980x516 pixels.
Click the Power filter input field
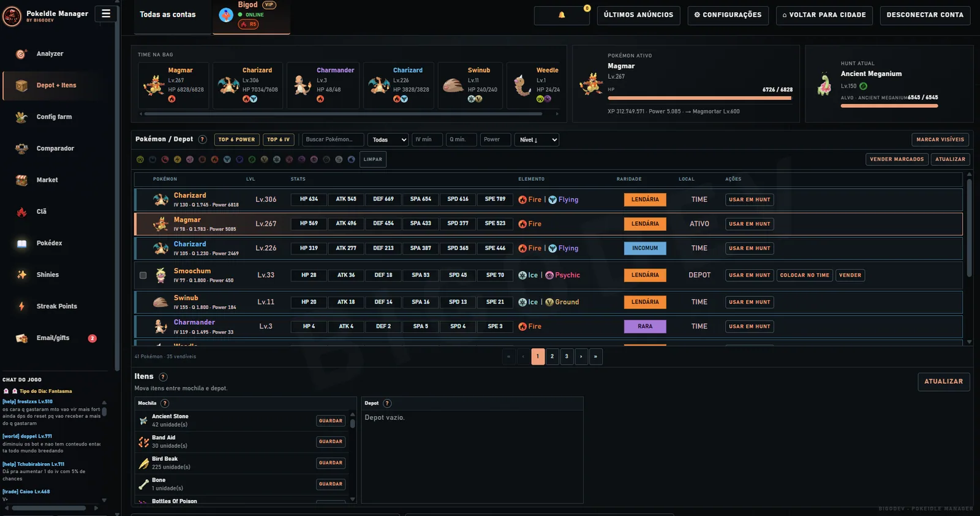click(x=496, y=140)
